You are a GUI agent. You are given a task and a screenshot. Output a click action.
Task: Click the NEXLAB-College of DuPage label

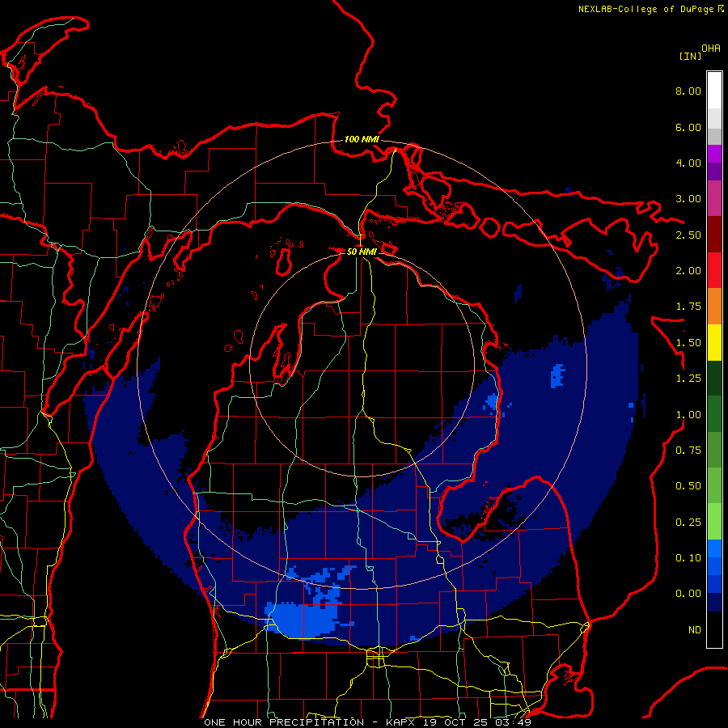tap(645, 9)
